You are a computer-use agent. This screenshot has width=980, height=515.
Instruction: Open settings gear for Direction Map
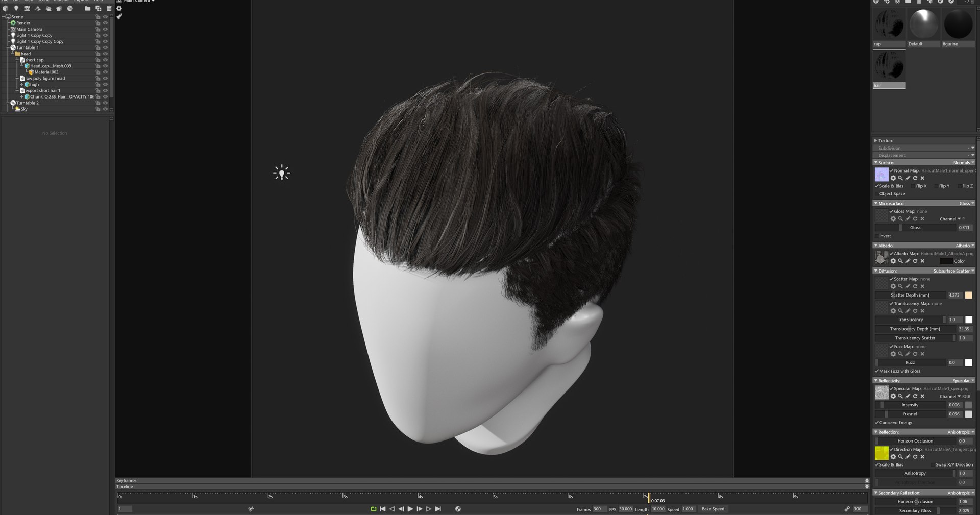(893, 457)
